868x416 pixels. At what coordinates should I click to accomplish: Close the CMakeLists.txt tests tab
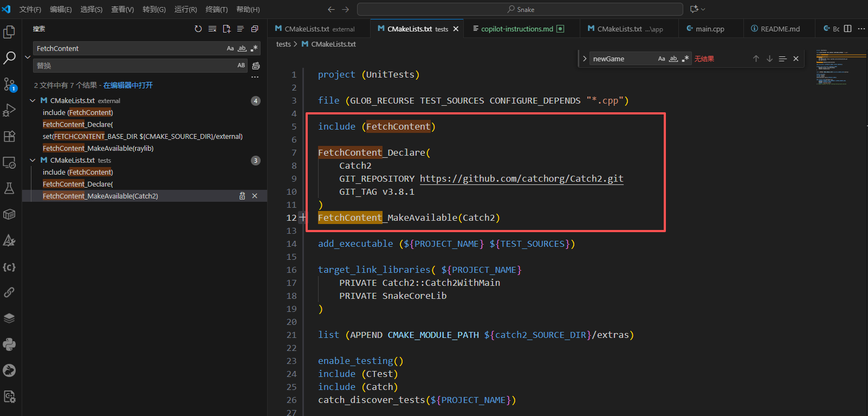click(456, 29)
